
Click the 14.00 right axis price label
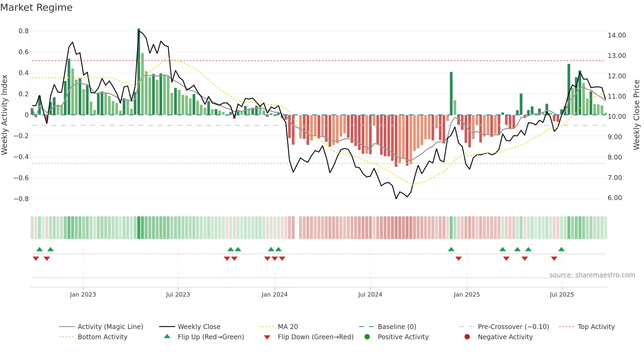point(617,35)
